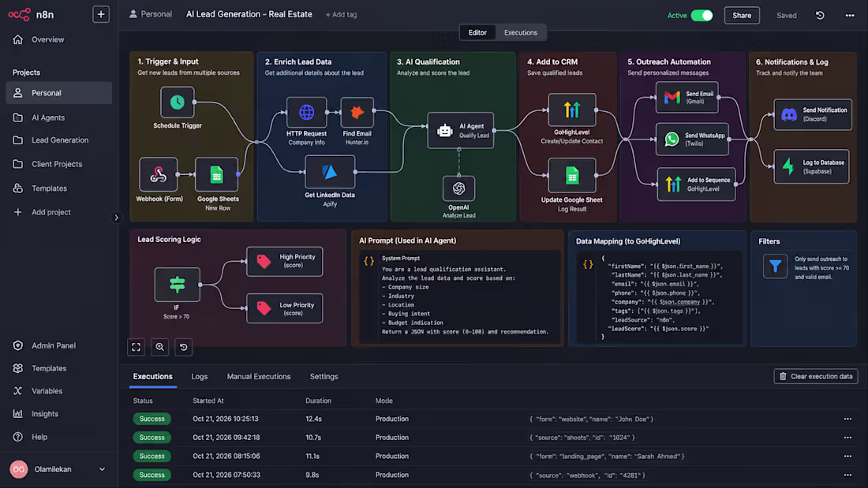
Task: Open the Olamilekan user menu chevron
Action: 102,469
